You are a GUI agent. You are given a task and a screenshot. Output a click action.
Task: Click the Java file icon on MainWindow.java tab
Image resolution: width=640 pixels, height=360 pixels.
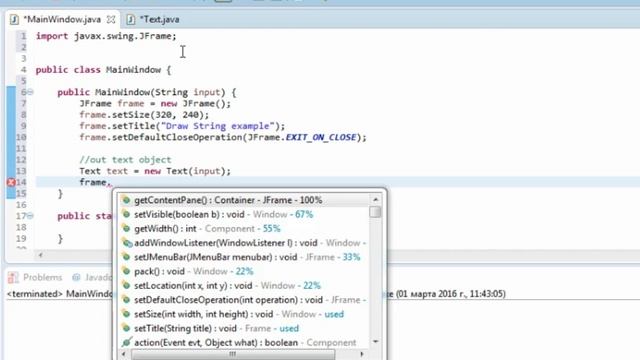pyautogui.click(x=14, y=20)
